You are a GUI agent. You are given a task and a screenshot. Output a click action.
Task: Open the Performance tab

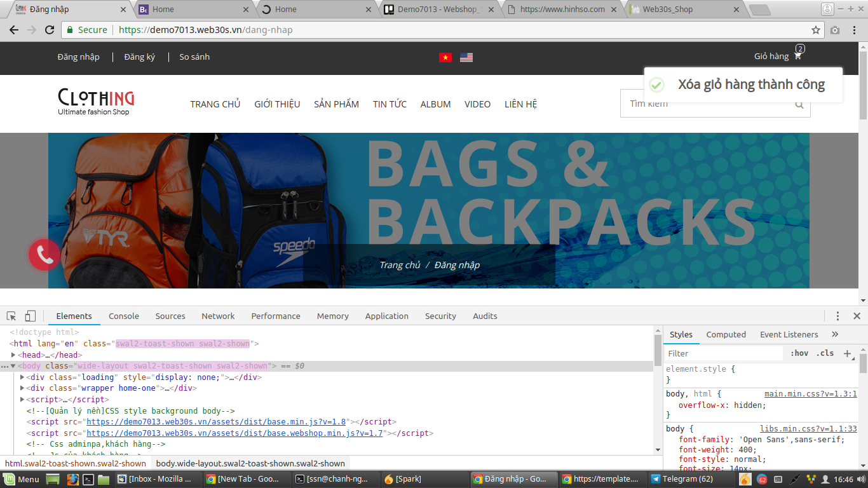click(276, 316)
